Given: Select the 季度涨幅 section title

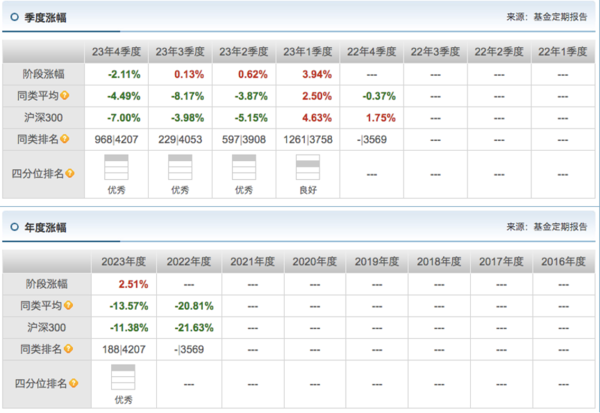Looking at the screenshot, I should coord(46,18).
